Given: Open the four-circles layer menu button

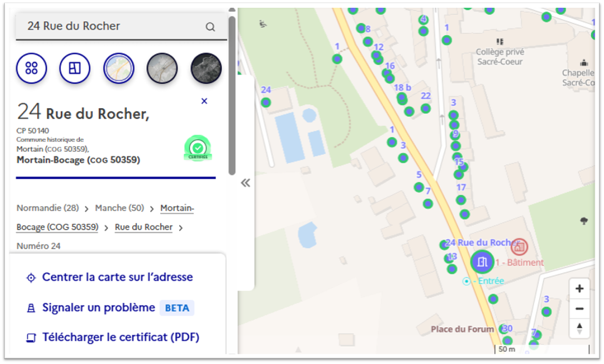Looking at the screenshot, I should pyautogui.click(x=32, y=68).
